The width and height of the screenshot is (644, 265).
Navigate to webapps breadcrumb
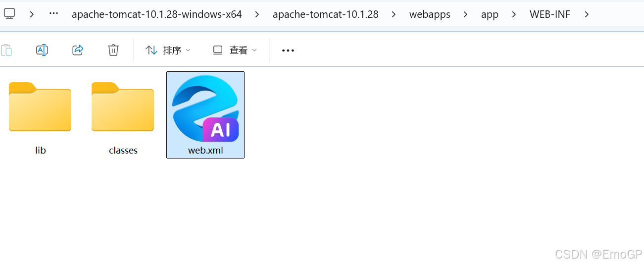pos(430,14)
